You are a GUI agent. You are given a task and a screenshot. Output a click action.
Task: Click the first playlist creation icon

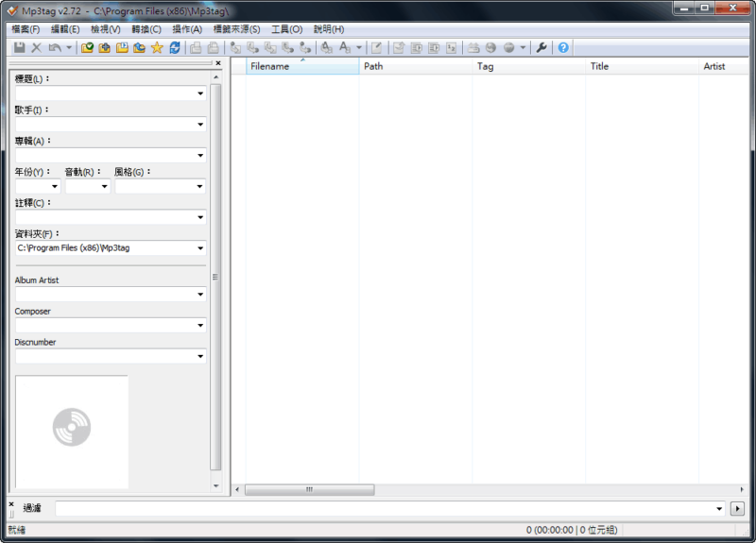(416, 48)
